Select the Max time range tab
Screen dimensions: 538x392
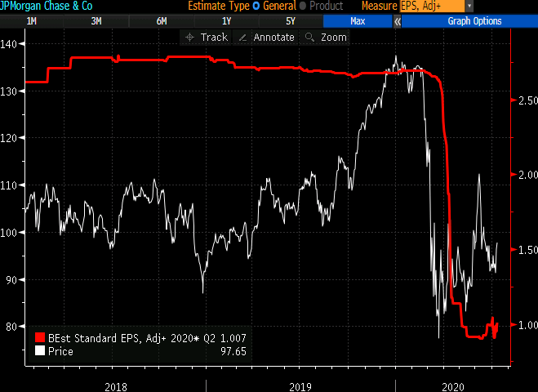point(358,21)
